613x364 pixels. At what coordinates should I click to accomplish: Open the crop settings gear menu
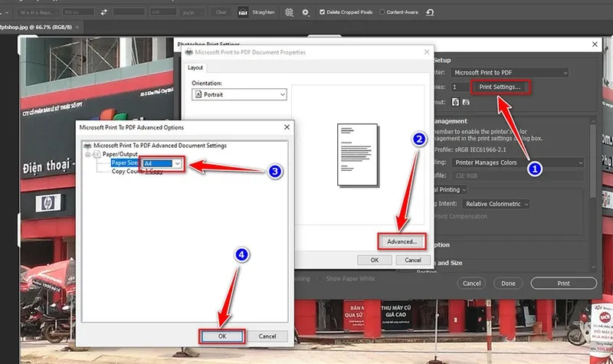tap(305, 12)
